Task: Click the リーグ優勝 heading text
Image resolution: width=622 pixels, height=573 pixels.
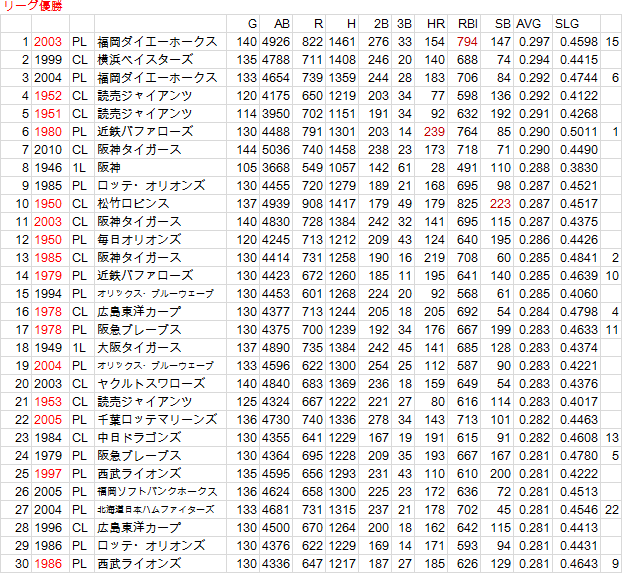Action: [x=33, y=6]
